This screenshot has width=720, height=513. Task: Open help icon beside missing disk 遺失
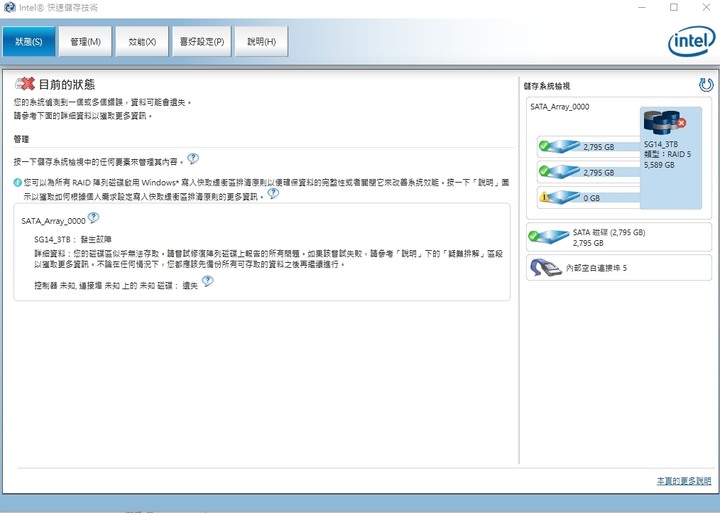pyautogui.click(x=208, y=281)
